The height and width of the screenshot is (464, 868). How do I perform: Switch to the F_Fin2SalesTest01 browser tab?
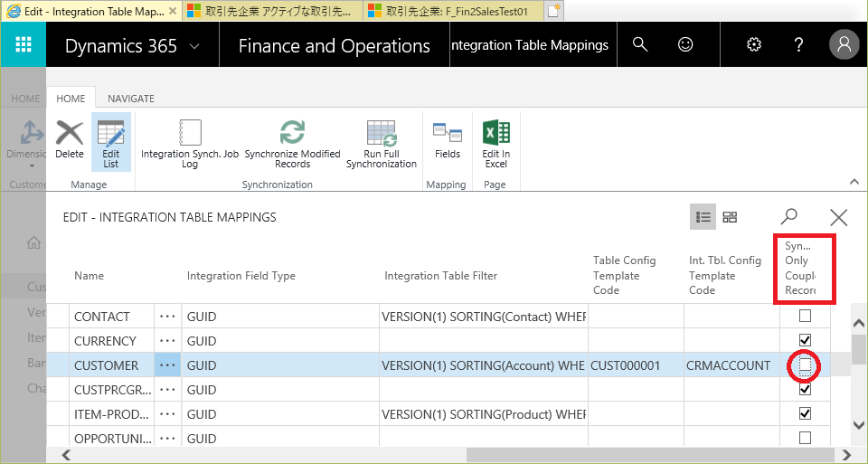(x=452, y=11)
